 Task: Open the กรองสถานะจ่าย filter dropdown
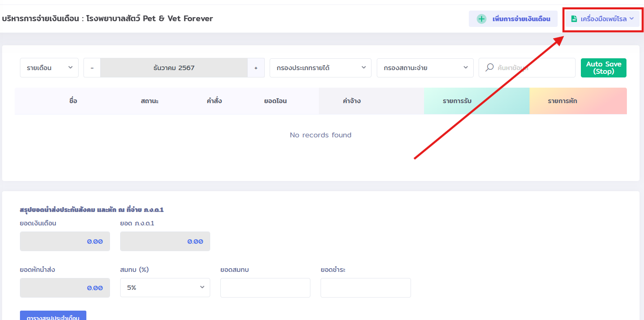[425, 68]
